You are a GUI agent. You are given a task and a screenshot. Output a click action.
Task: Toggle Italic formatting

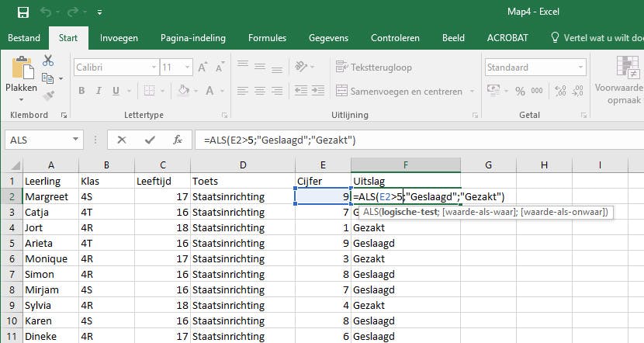point(97,91)
